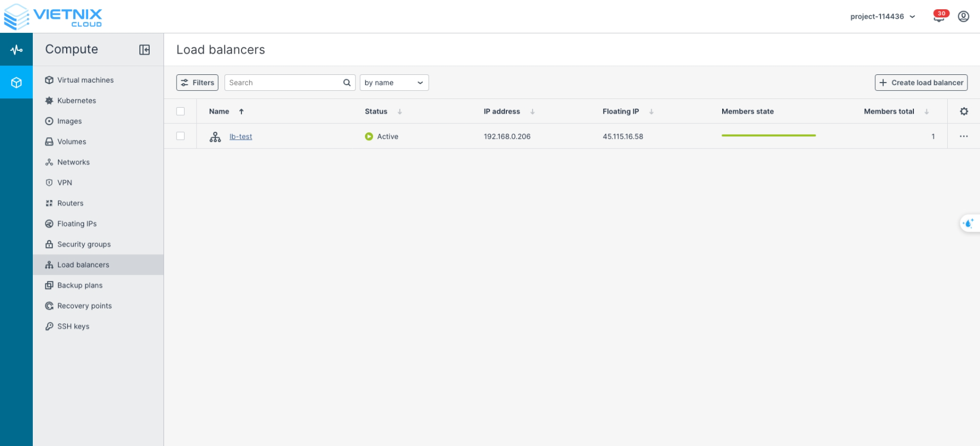Open the lb-test load balancer link

[240, 137]
